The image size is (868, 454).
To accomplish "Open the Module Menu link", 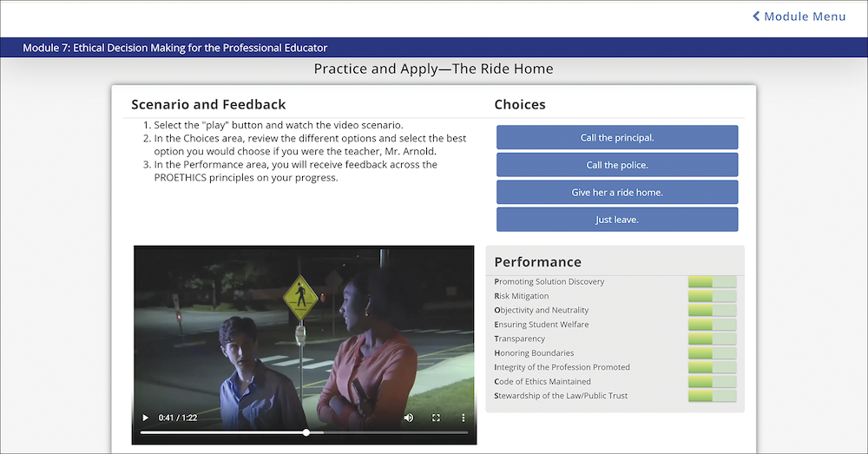I will tap(804, 16).
